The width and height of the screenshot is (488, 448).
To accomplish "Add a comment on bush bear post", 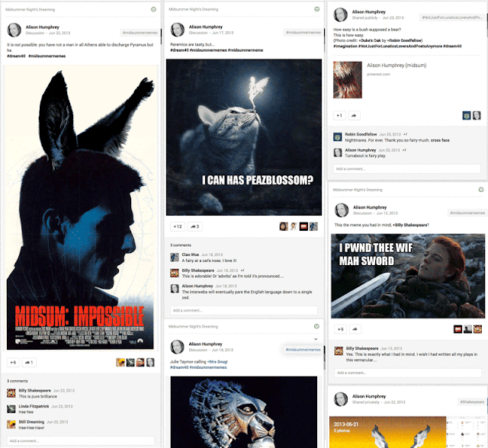I will pos(407,169).
